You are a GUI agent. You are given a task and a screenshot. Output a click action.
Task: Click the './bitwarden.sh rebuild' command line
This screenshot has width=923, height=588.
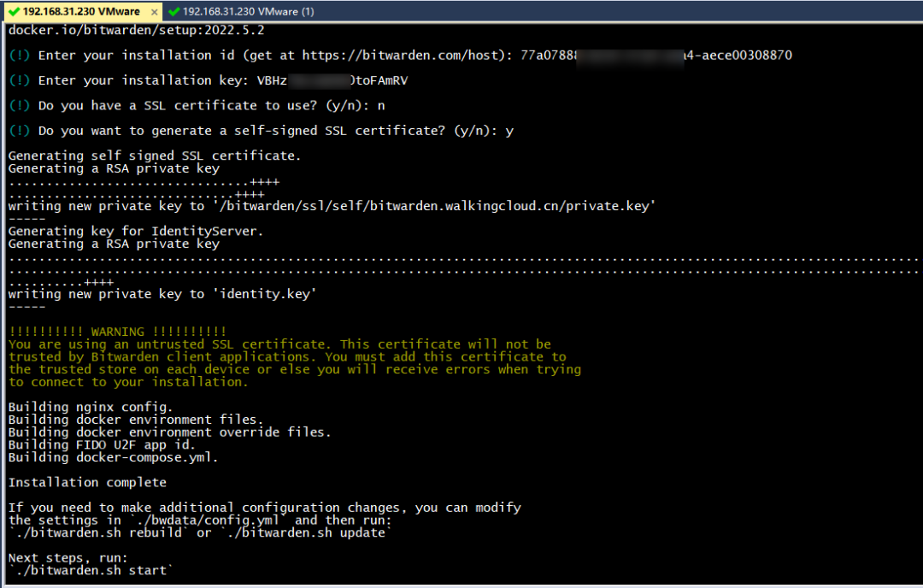200,532
